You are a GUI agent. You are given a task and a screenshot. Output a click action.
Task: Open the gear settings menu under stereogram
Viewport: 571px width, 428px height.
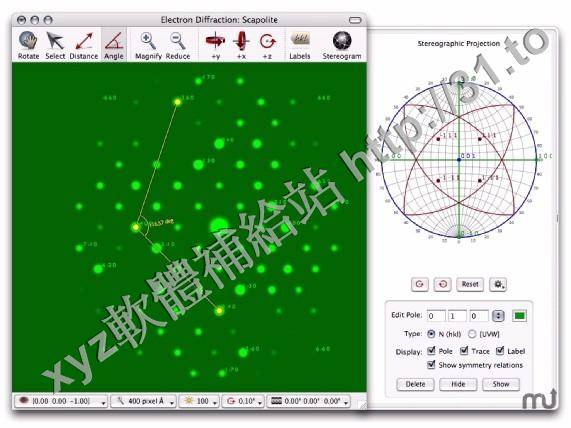(x=498, y=284)
